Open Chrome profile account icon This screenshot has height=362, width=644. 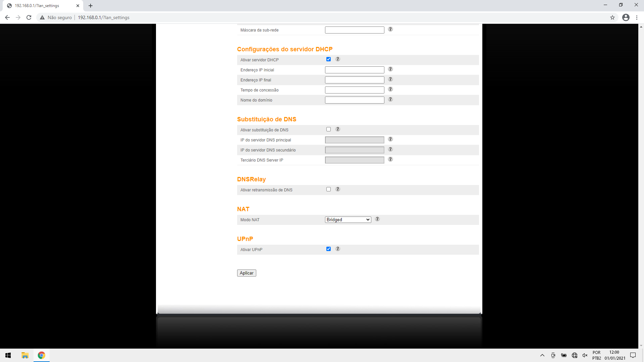[626, 17]
